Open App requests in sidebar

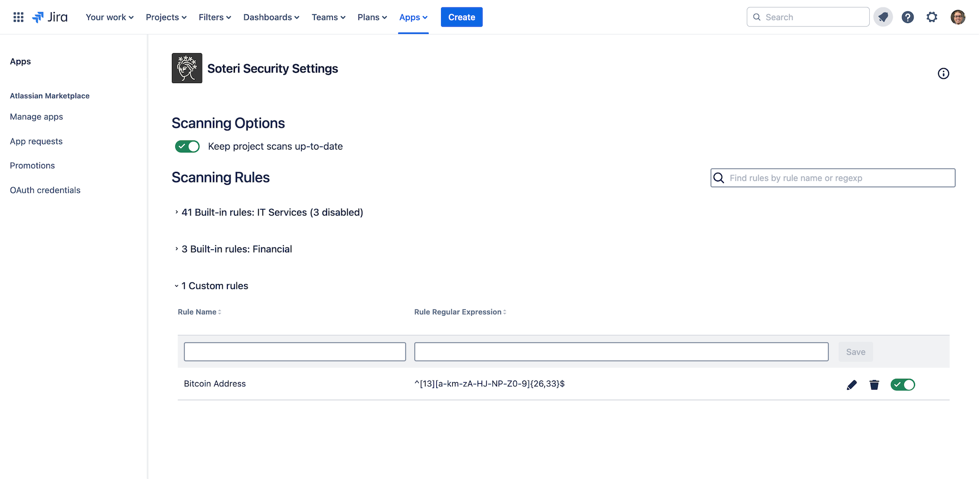click(36, 141)
